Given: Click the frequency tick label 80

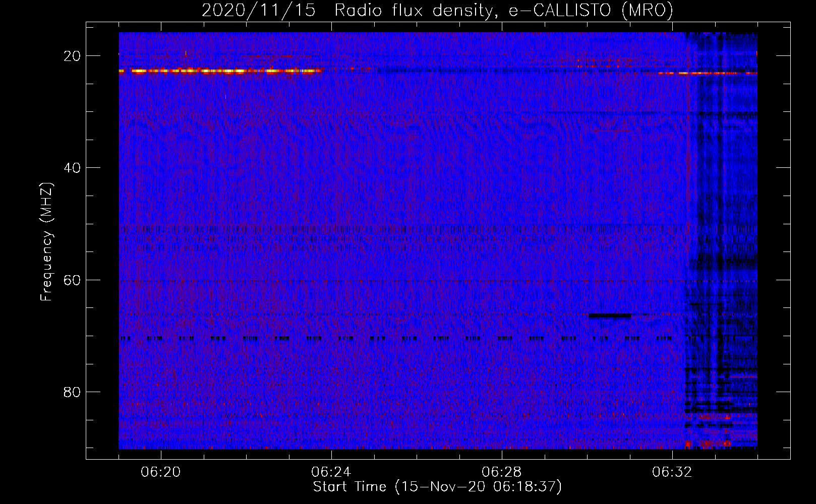Looking at the screenshot, I should pos(73,392).
